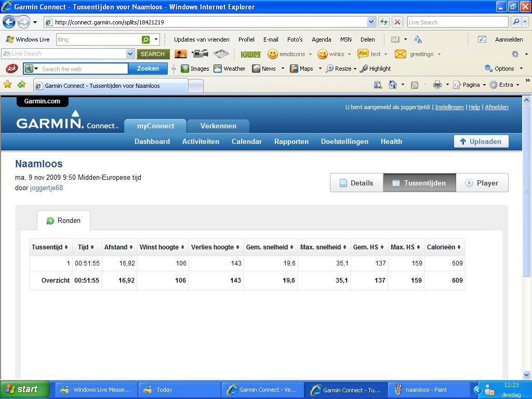Click the Highlight tool

coord(376,69)
